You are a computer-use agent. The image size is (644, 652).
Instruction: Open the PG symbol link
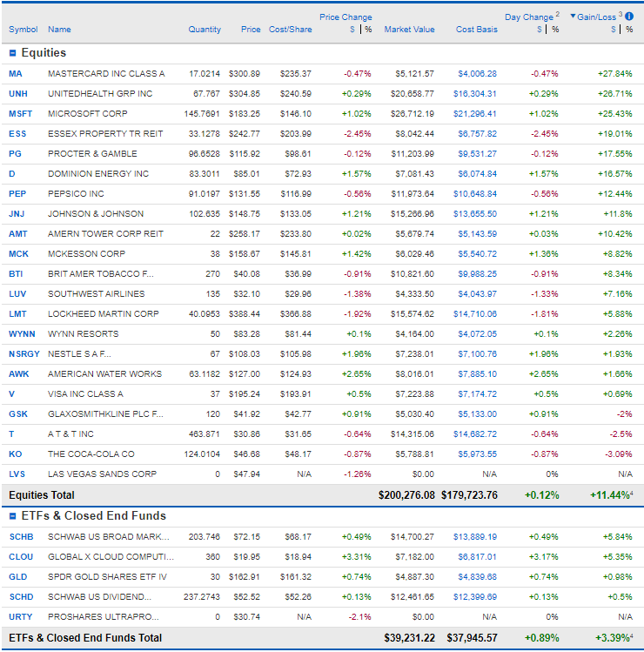pos(15,153)
